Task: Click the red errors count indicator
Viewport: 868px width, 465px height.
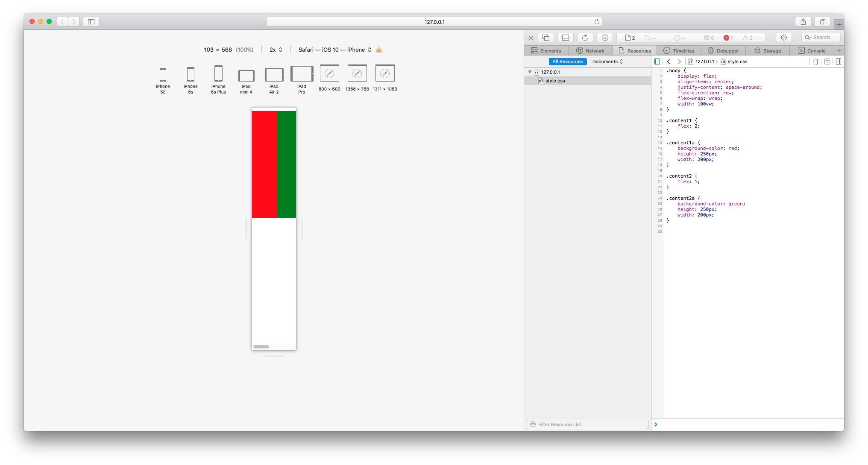Action: click(728, 38)
